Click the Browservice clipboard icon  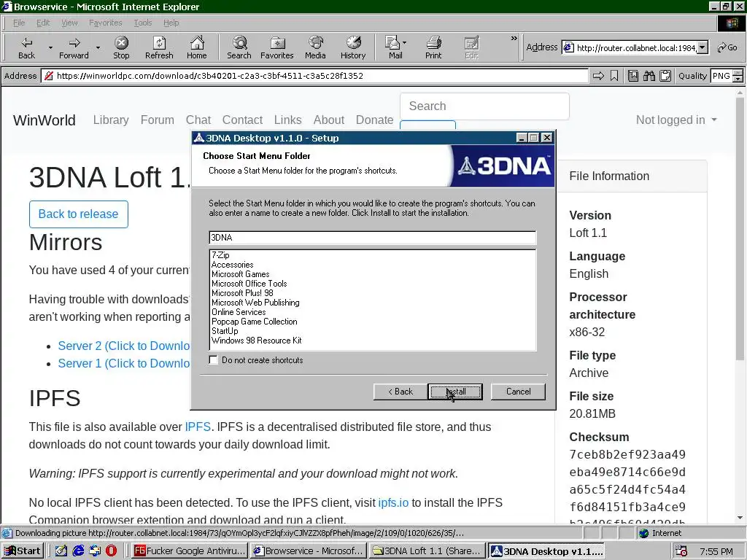665,76
